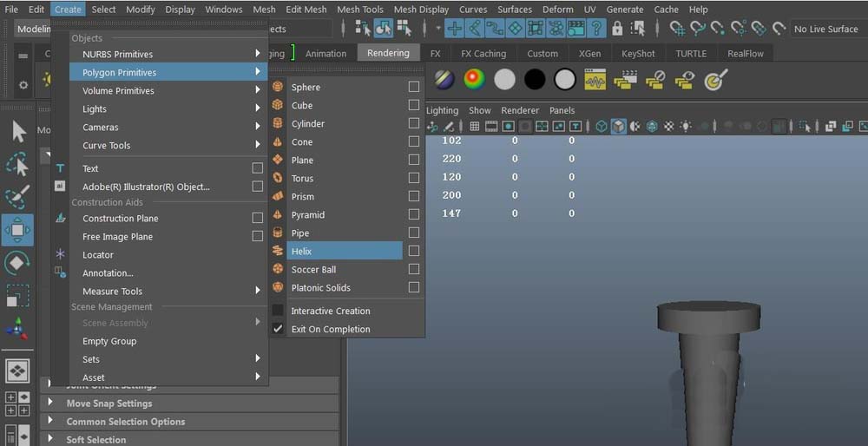Open the Cube option box

pyautogui.click(x=413, y=105)
